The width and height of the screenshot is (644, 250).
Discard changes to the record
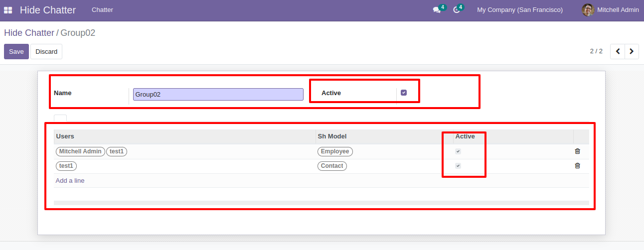(46, 51)
